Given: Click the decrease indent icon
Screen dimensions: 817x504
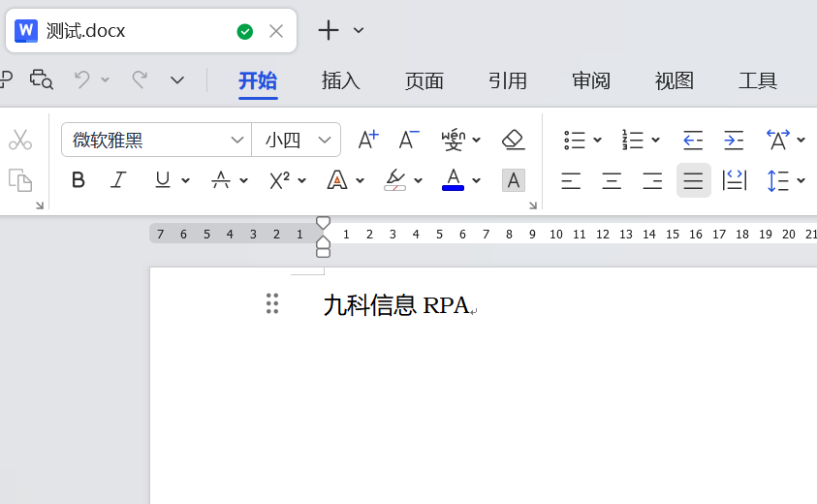Looking at the screenshot, I should (x=693, y=140).
